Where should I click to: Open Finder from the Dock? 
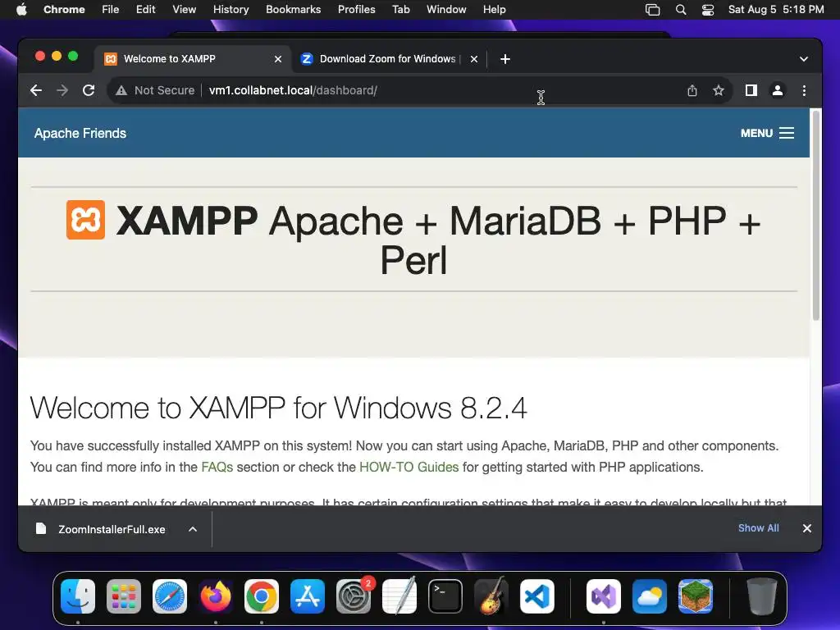tap(78, 596)
